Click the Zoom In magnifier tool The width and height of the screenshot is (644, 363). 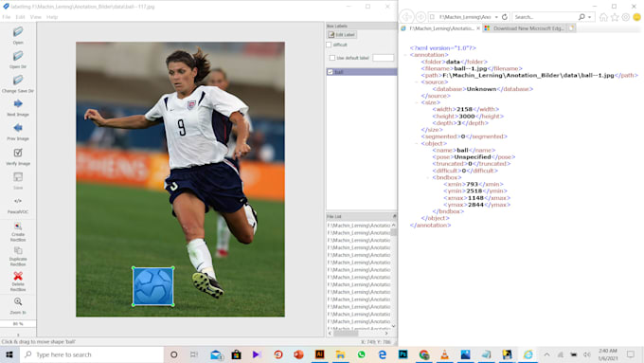(x=18, y=301)
